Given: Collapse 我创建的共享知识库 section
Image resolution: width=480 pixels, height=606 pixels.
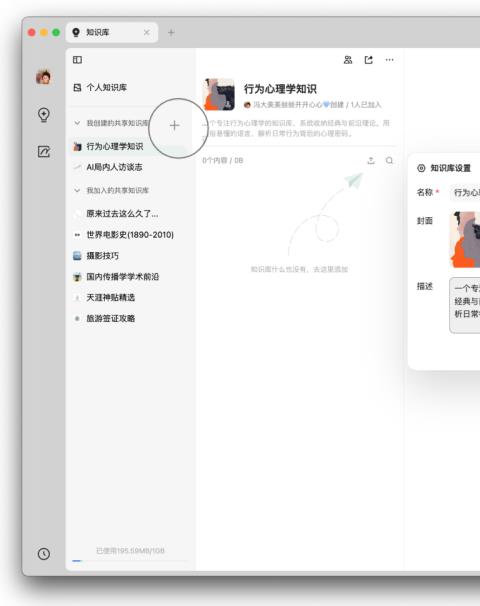Looking at the screenshot, I should point(77,123).
